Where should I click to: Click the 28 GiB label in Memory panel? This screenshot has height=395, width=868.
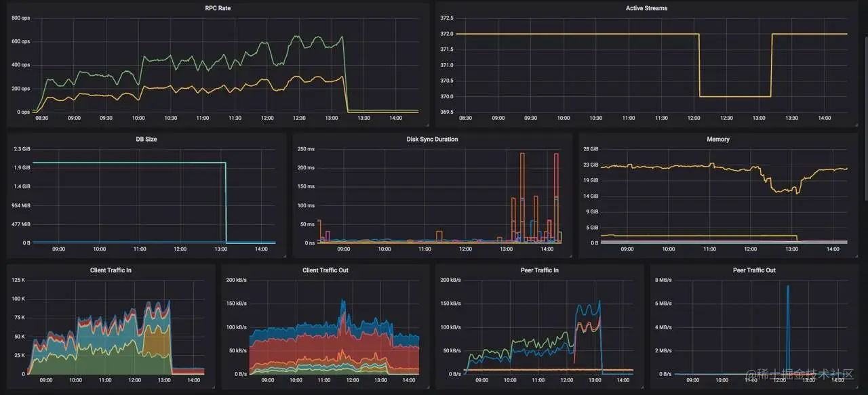tap(590, 148)
